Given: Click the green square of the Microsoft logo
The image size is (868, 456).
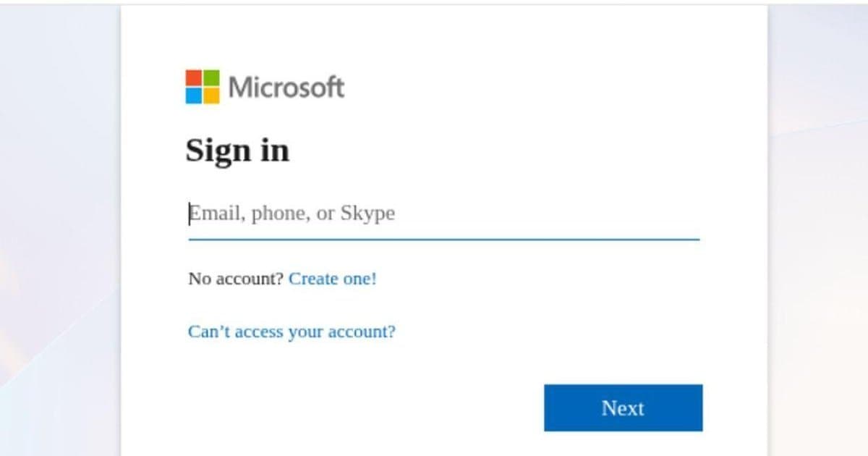Looking at the screenshot, I should 212,77.
